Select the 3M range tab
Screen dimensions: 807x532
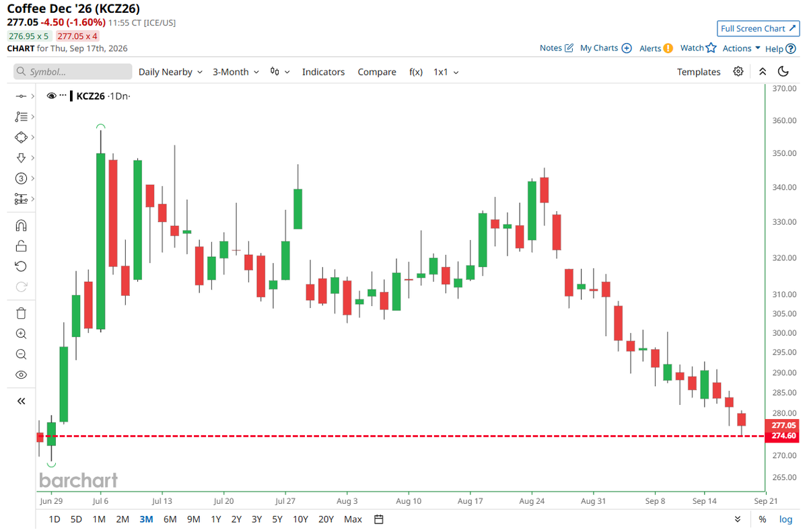(146, 519)
